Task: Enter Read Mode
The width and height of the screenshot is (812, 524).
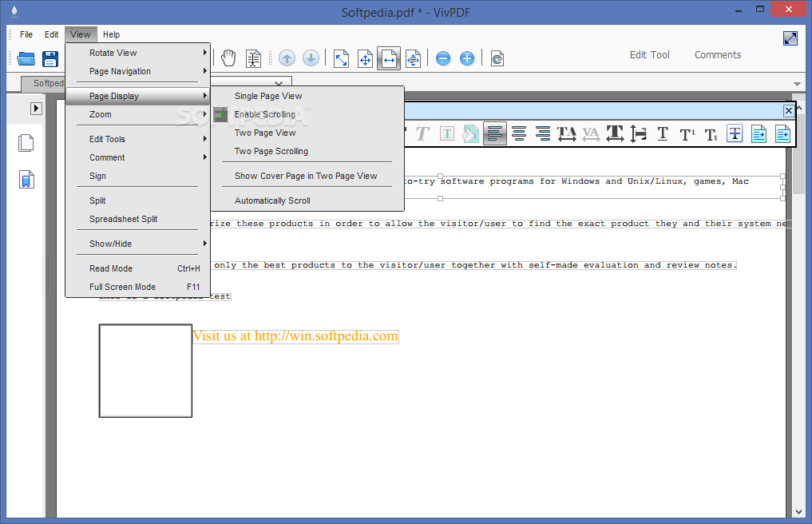Action: point(138,268)
